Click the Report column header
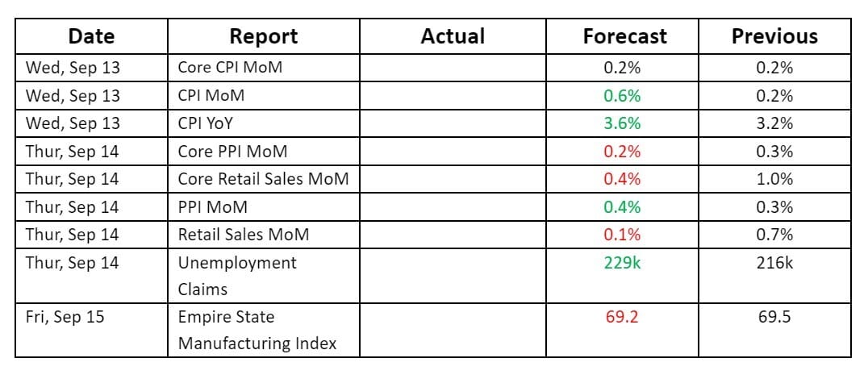Viewport: 868px width, 379px height. [x=263, y=36]
